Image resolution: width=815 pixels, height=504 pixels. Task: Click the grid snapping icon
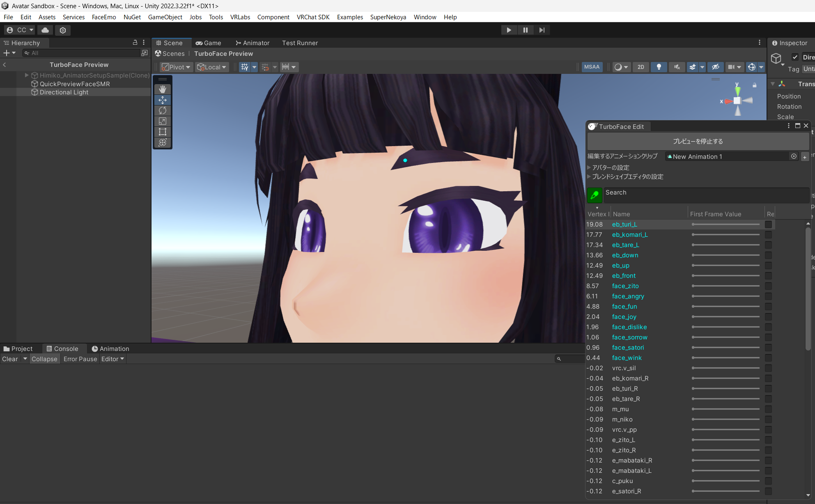265,67
